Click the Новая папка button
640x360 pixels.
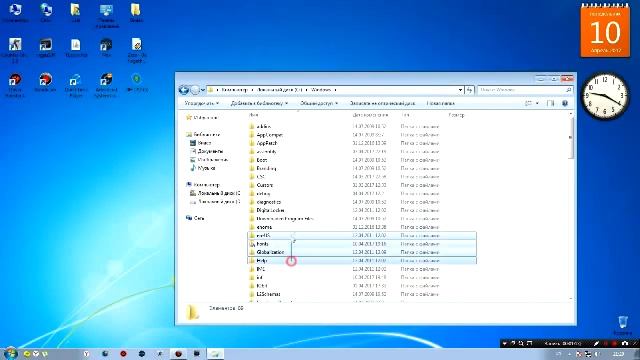point(440,103)
